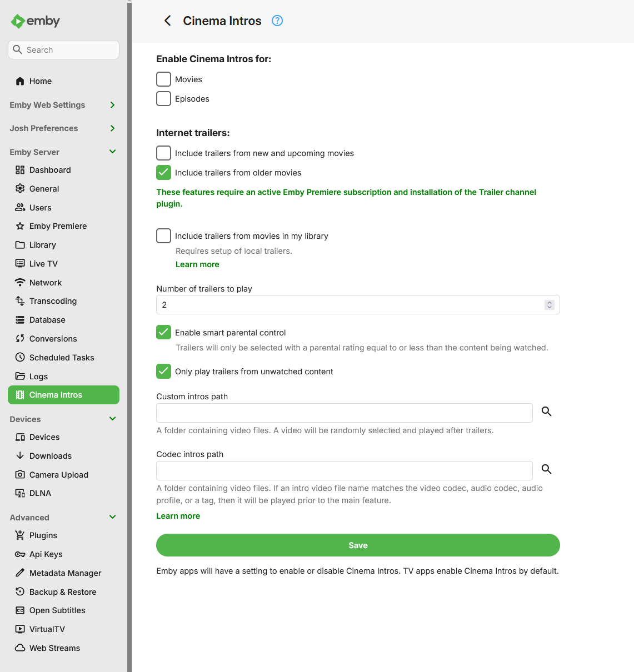Screen dimensions: 634x672
Task: Open Learn more link under local trailers
Action: click(x=197, y=264)
